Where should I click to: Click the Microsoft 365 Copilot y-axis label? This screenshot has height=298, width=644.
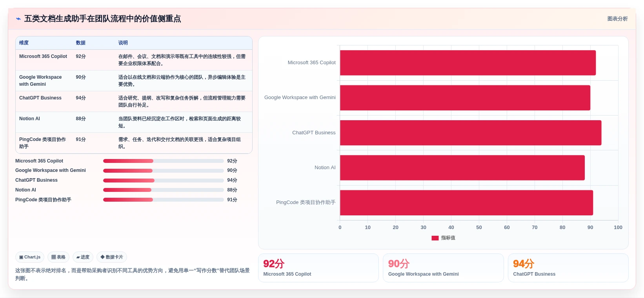312,63
